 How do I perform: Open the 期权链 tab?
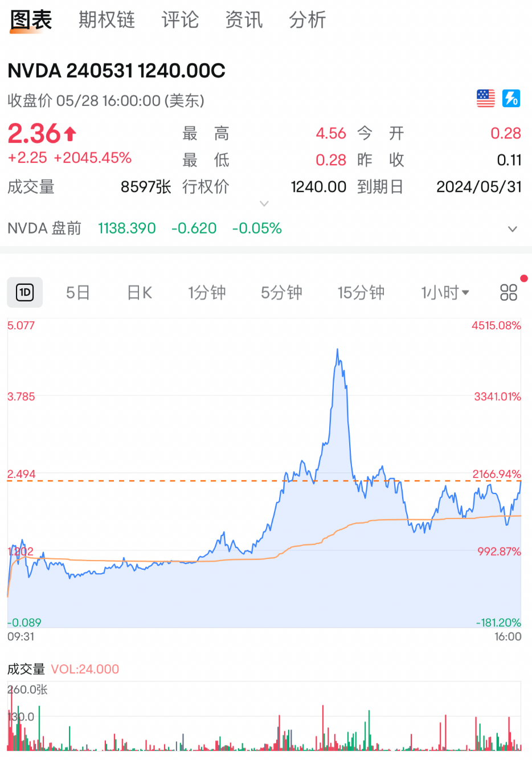(x=107, y=20)
